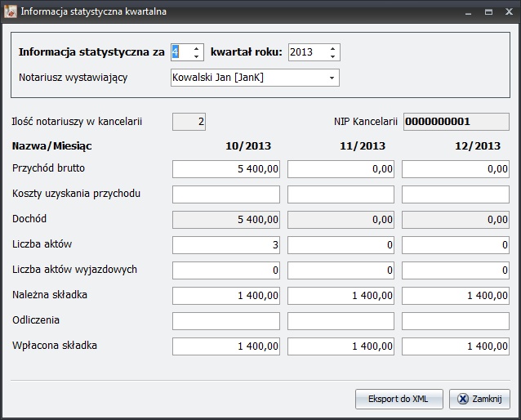Maximize the window using title bar button
The width and height of the screenshot is (521, 420).
point(488,11)
